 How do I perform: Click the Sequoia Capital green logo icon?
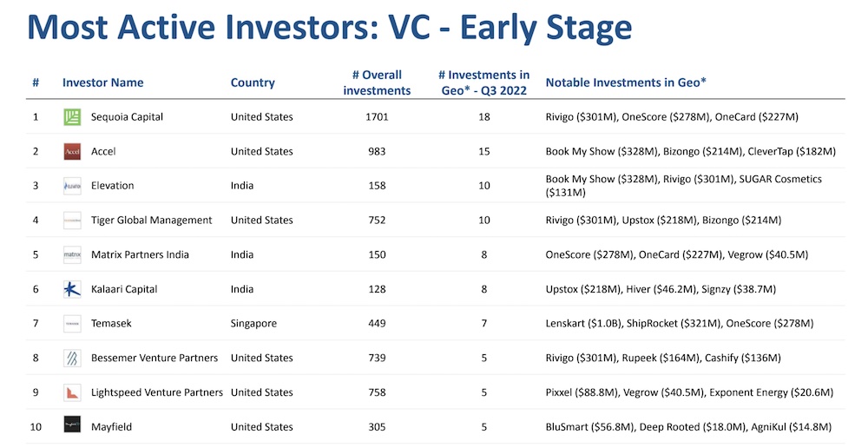pos(72,117)
